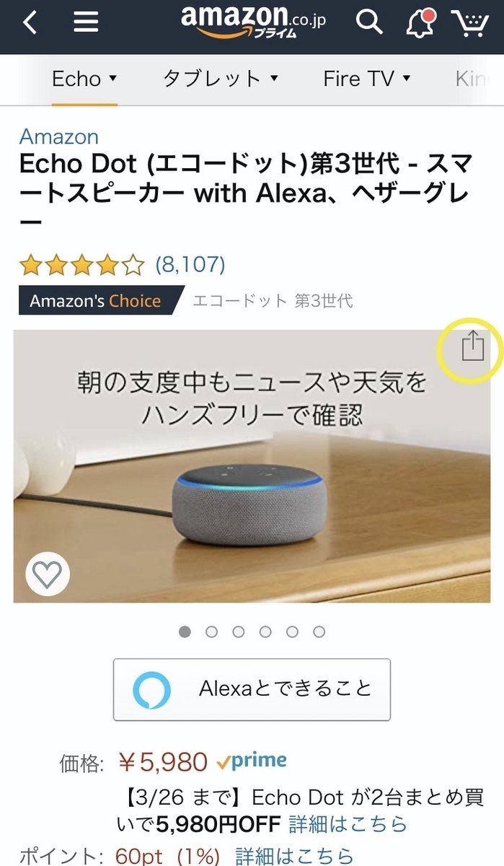Tap the star rating display

coord(82,266)
